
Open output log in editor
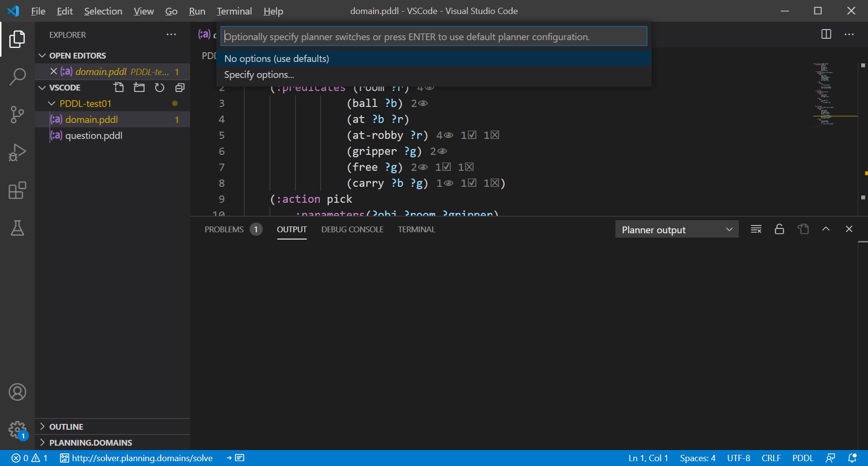[x=803, y=229]
